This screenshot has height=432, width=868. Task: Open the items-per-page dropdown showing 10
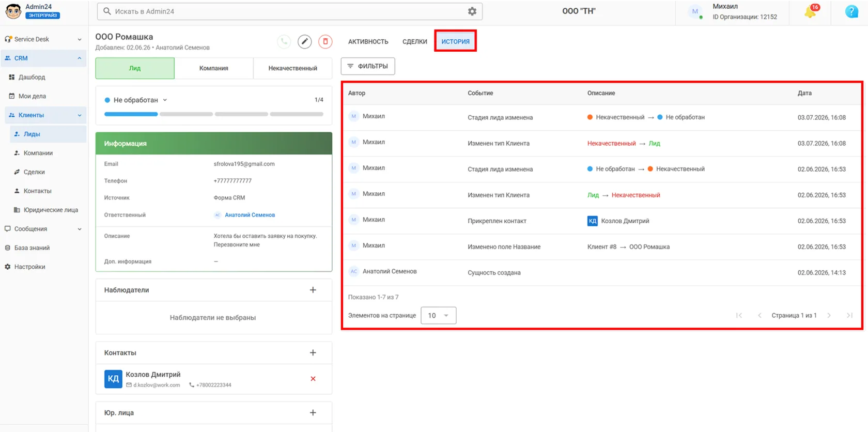coord(438,315)
